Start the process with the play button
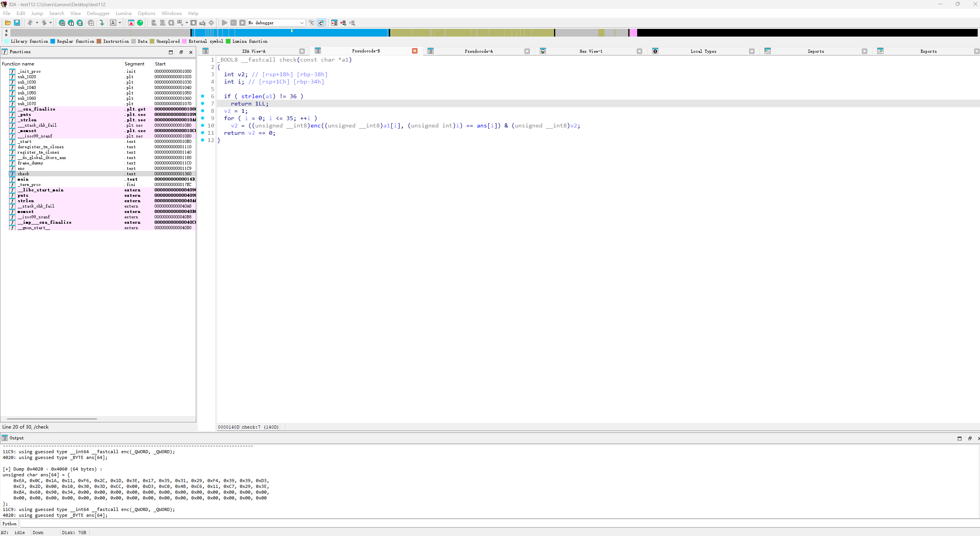Screen dimensions: 980x536 point(225,23)
